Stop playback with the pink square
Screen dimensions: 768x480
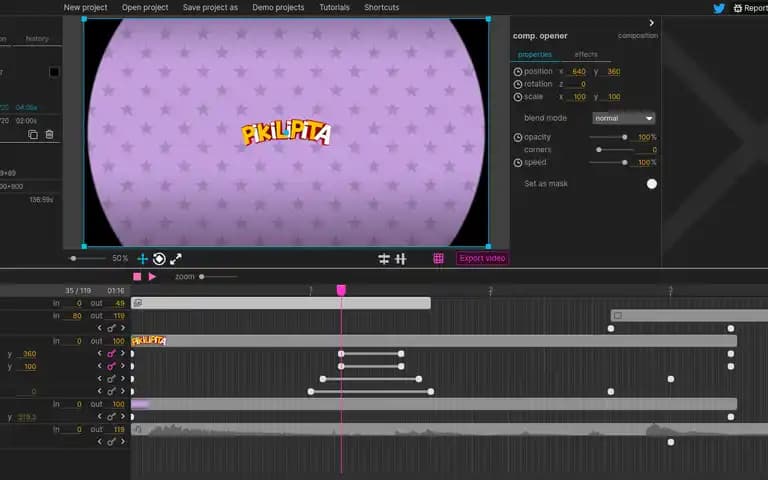click(137, 277)
